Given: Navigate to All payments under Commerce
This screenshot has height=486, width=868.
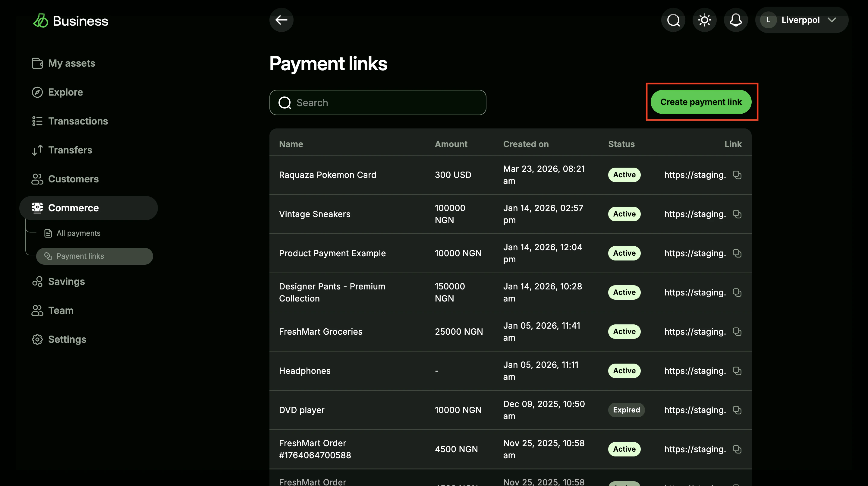Looking at the screenshot, I should coord(78,233).
